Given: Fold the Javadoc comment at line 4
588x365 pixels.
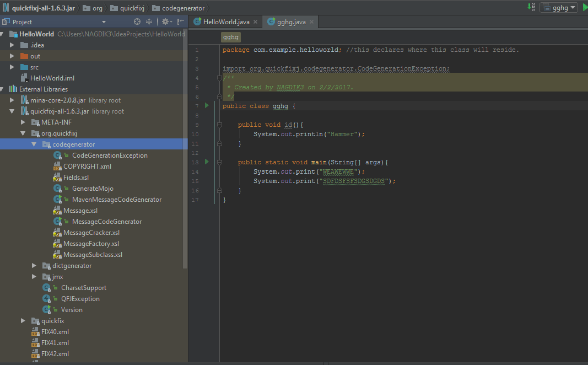Looking at the screenshot, I should [x=219, y=78].
